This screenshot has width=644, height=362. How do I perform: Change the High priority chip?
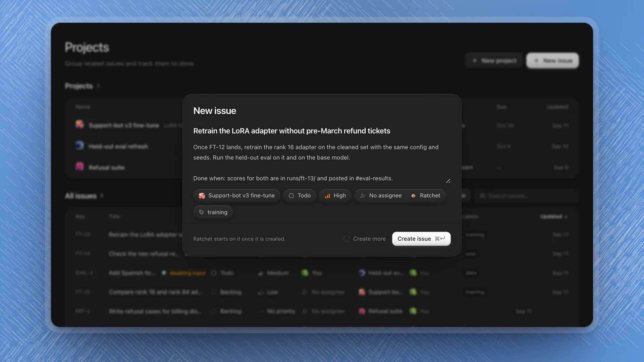(x=335, y=195)
